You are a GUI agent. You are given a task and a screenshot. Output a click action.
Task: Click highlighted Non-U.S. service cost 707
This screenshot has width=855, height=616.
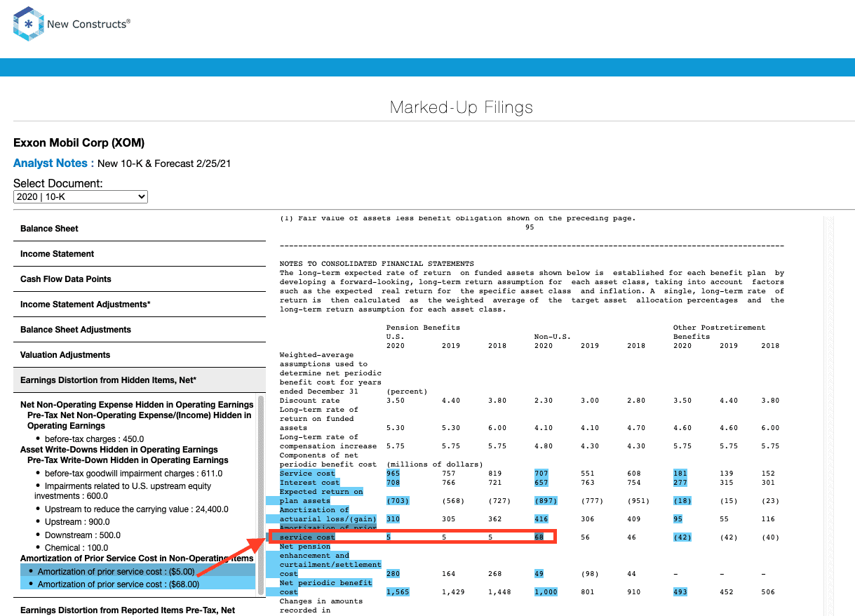click(541, 474)
